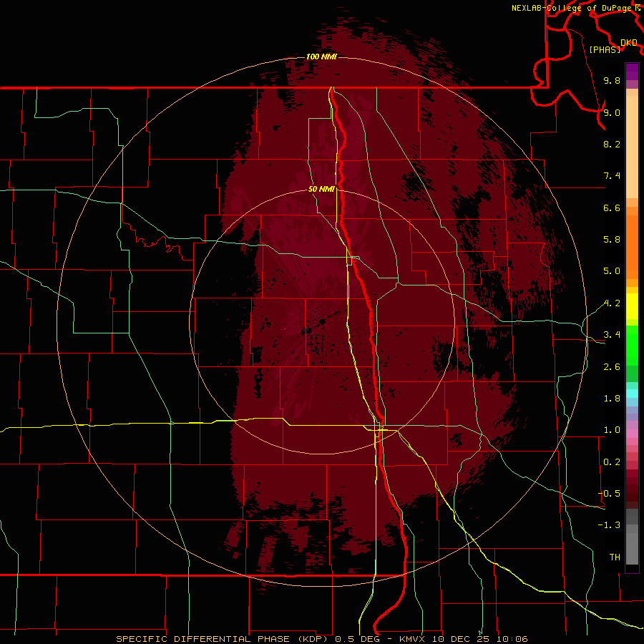Pick the pink segment of the color bar
The width and height of the screenshot is (644, 644).
click(632, 434)
